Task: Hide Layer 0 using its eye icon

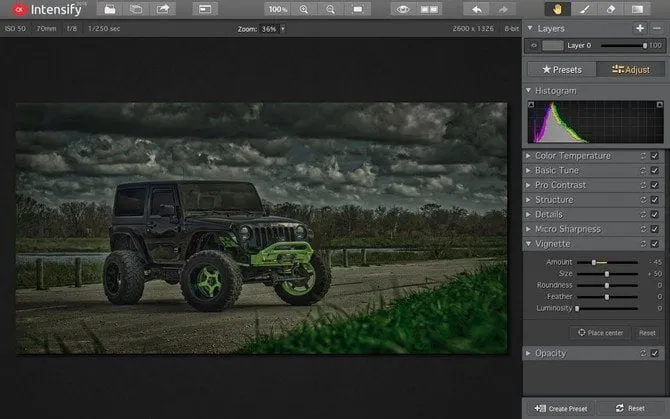Action: click(533, 46)
